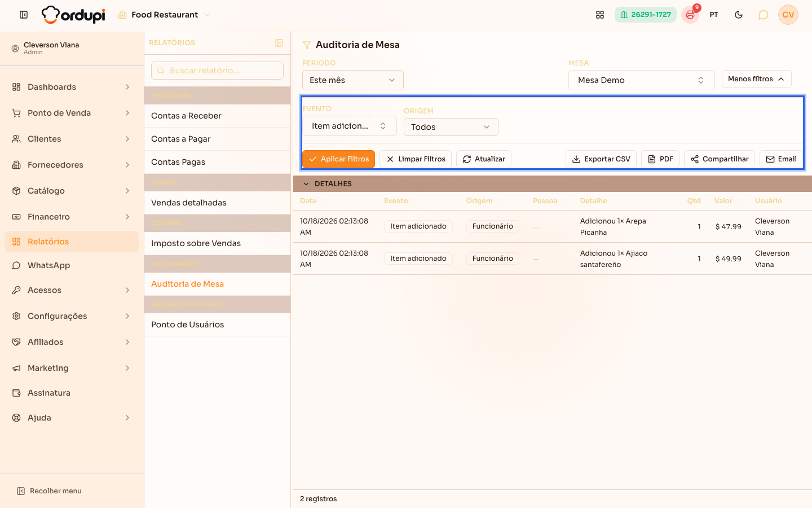
Task: Open Contas a Pagar report
Action: [x=217, y=139]
